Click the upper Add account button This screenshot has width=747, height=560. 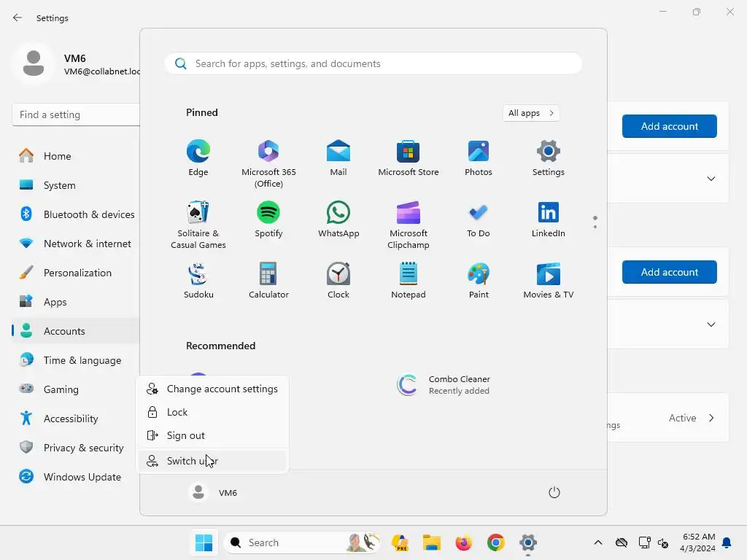click(x=670, y=126)
